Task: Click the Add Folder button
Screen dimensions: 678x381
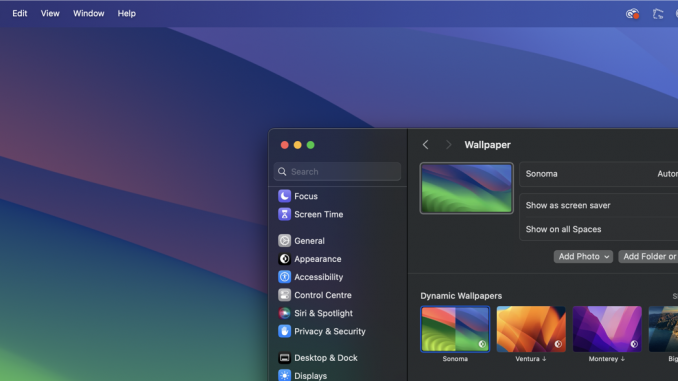Action: [x=648, y=256]
